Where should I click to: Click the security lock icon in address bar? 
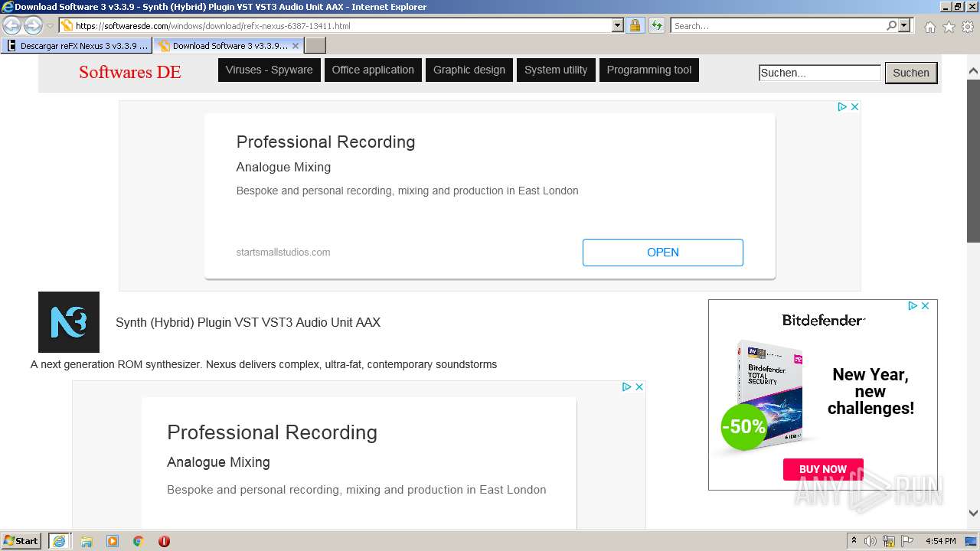tap(635, 25)
